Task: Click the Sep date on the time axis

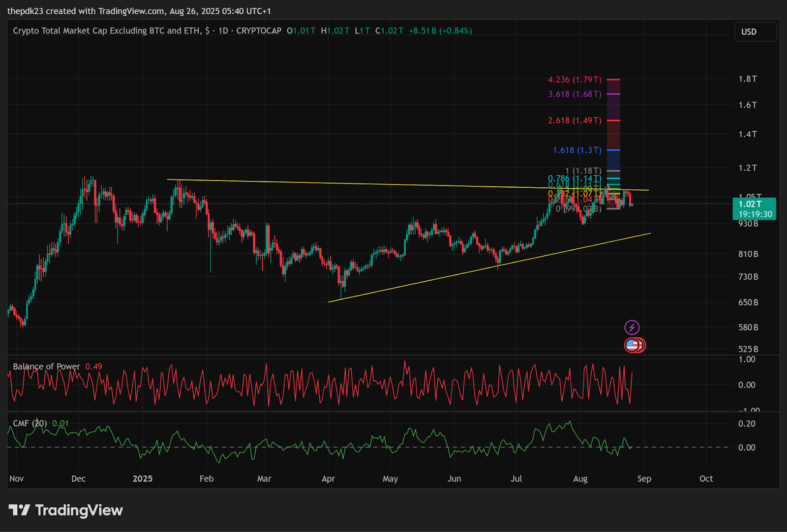Action: point(644,479)
